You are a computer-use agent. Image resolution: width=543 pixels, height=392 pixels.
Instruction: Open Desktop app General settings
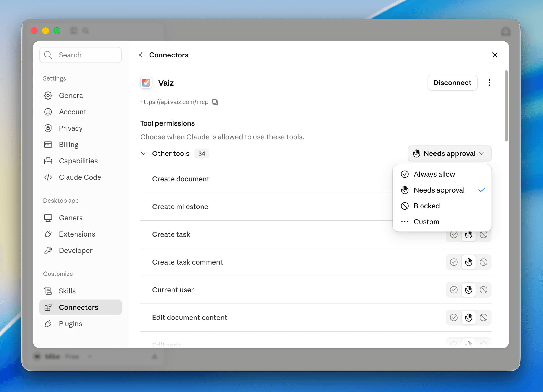click(80, 218)
